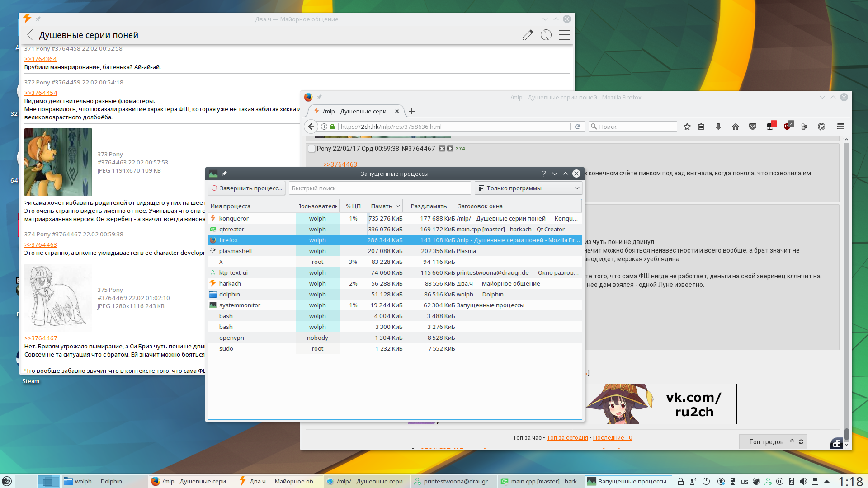
Task: Switch to 'wolph — Dolphin' taskbar entry
Action: (104, 481)
